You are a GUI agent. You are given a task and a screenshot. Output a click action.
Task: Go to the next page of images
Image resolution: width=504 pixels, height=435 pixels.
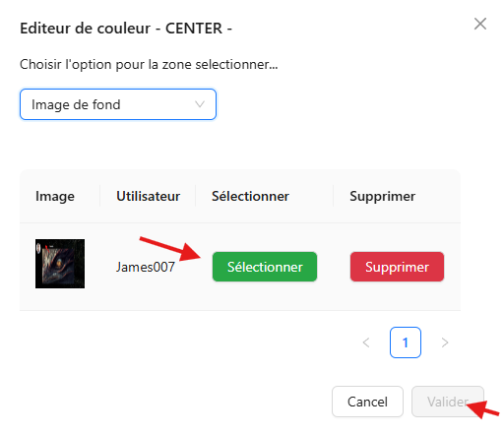coord(445,342)
